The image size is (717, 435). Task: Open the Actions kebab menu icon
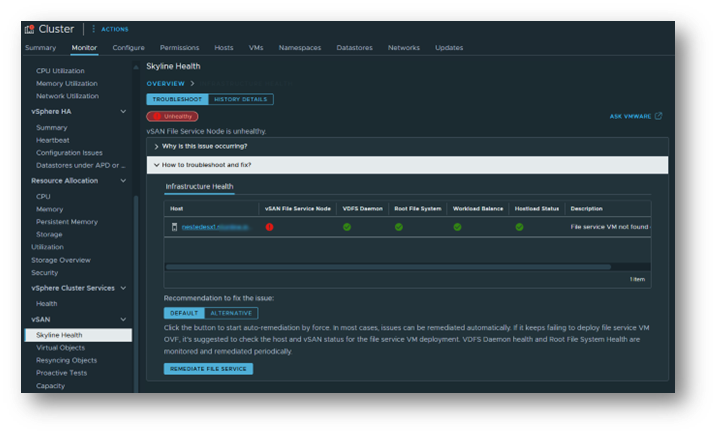point(93,29)
